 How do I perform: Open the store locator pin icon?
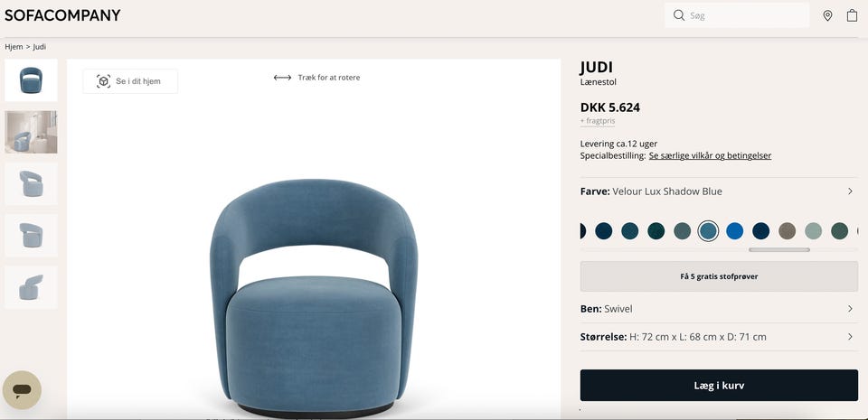pos(827,15)
